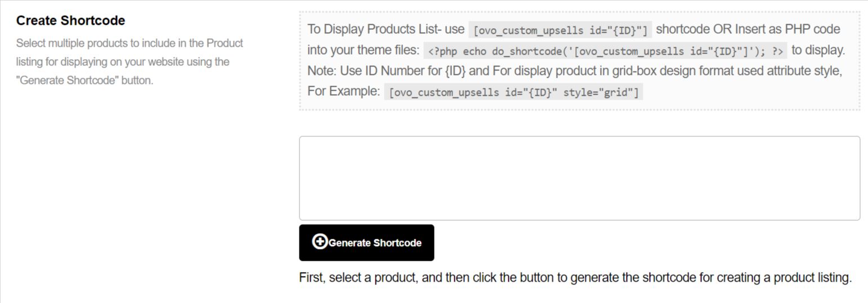This screenshot has width=868, height=303.
Task: Click the Create Shortcode heading
Action: [x=70, y=21]
